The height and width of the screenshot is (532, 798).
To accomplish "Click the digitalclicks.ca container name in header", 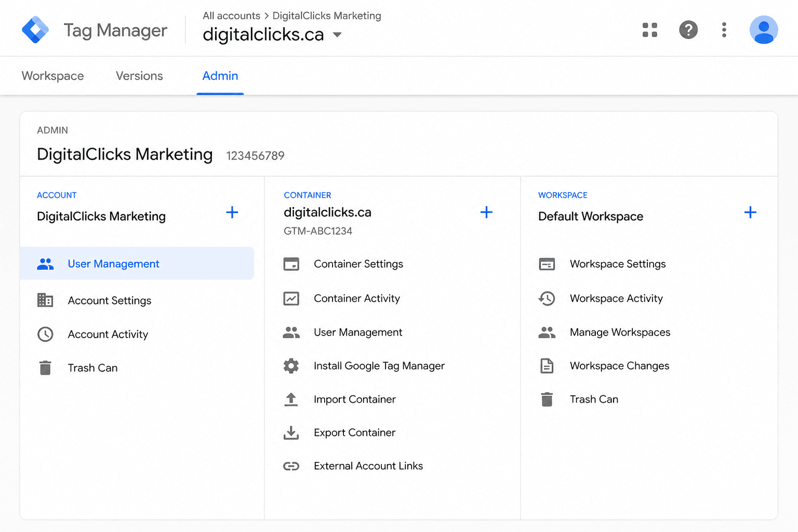I will tap(263, 34).
